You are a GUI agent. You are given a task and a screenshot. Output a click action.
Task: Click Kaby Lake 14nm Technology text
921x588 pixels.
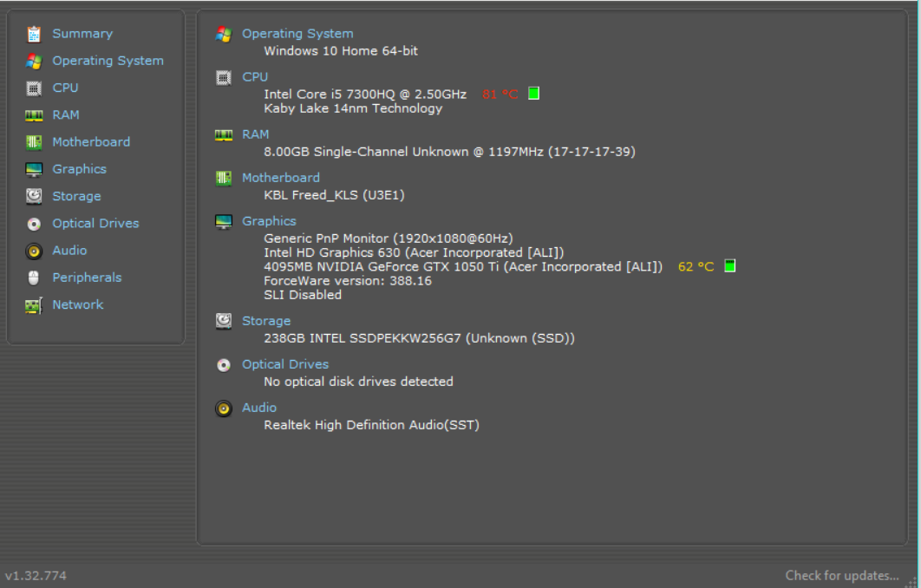click(352, 108)
